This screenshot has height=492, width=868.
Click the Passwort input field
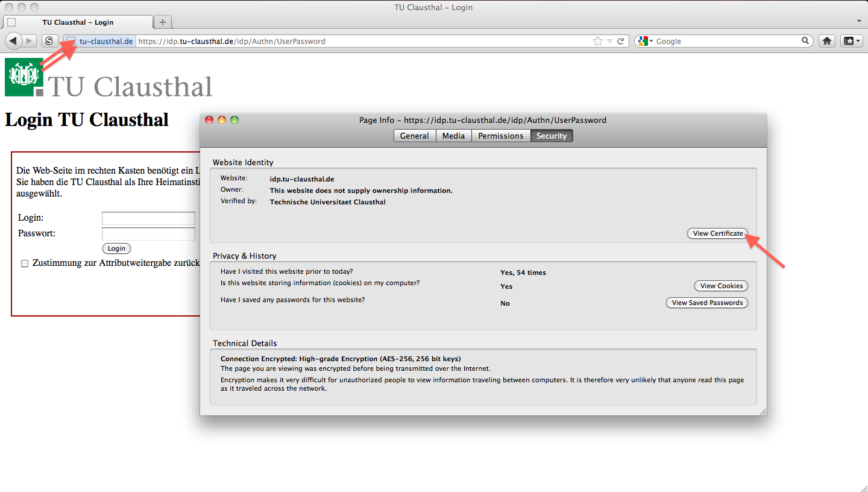click(x=148, y=234)
